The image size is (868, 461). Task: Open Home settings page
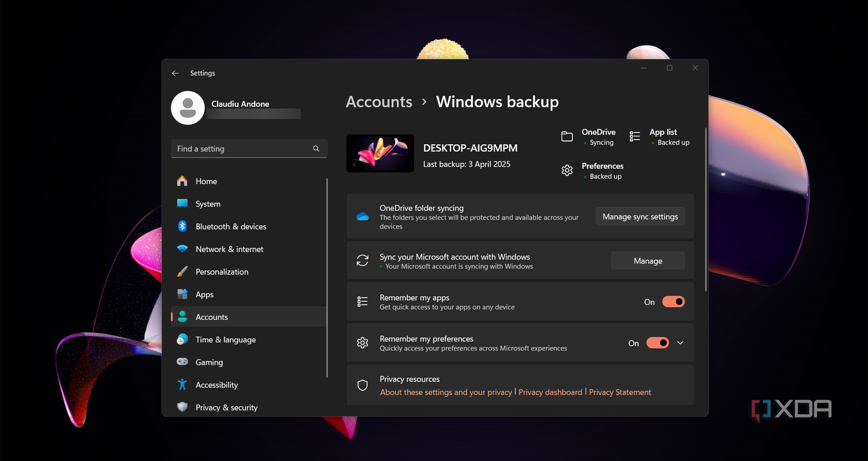[x=249, y=181]
